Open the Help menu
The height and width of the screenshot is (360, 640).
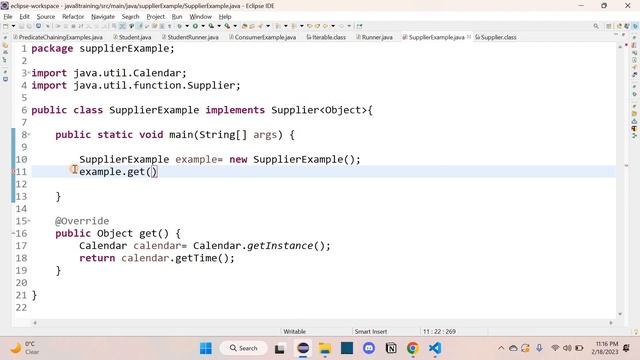[x=225, y=17]
